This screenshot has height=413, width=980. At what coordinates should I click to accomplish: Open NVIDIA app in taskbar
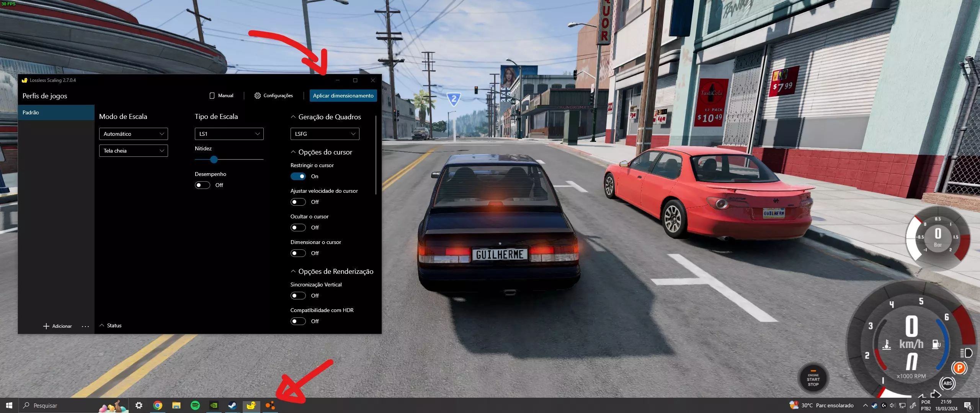[214, 405]
